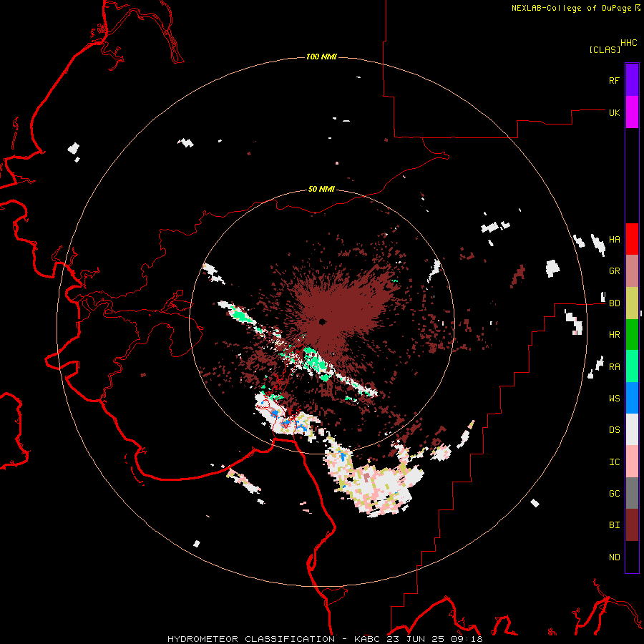This screenshot has width=644, height=644.
Task: Click the 100 NMI range ring label
Action: (321, 57)
